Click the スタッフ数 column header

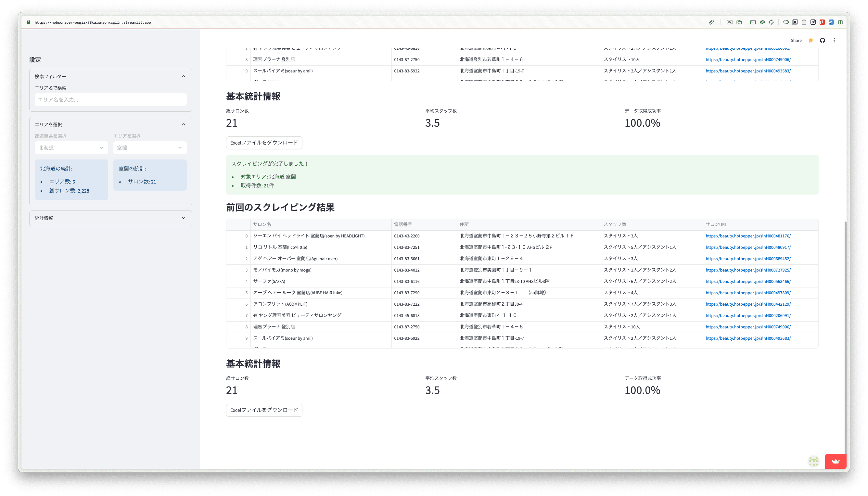coord(652,224)
